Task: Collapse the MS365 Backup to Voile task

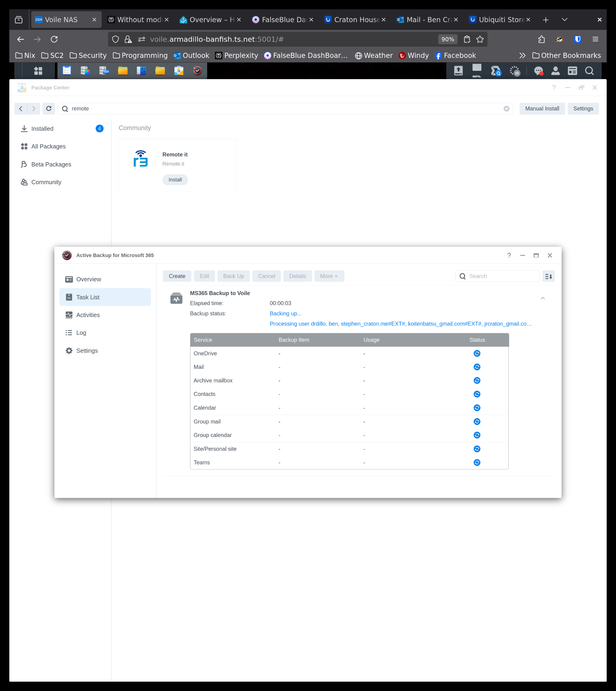Action: click(543, 298)
